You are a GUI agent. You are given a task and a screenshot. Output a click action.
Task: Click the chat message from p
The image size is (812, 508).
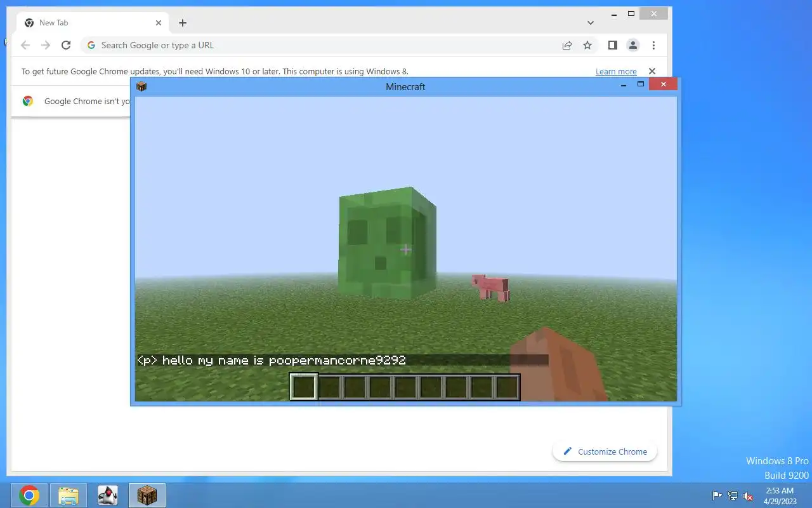pos(272,360)
